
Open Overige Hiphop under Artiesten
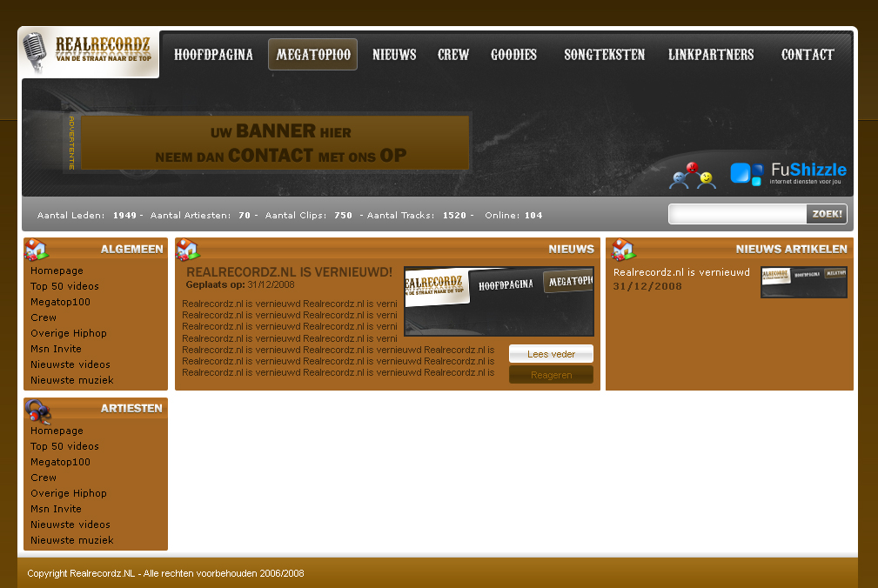(69, 493)
